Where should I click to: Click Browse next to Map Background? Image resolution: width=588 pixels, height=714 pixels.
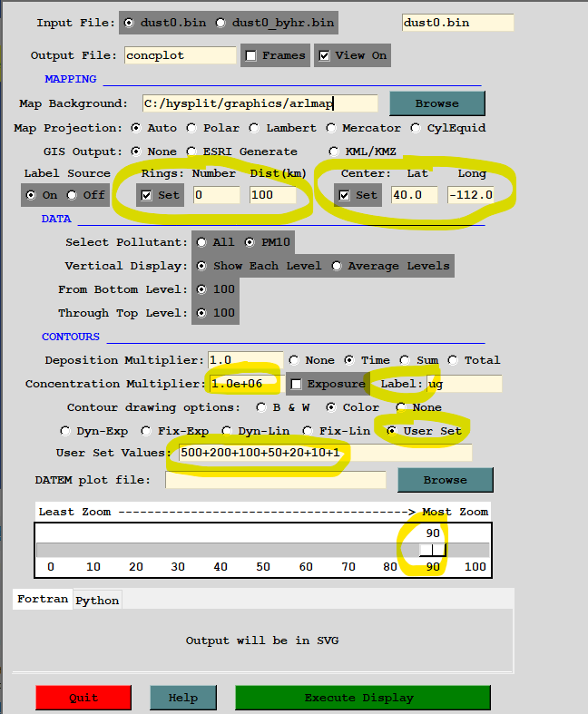click(x=436, y=103)
